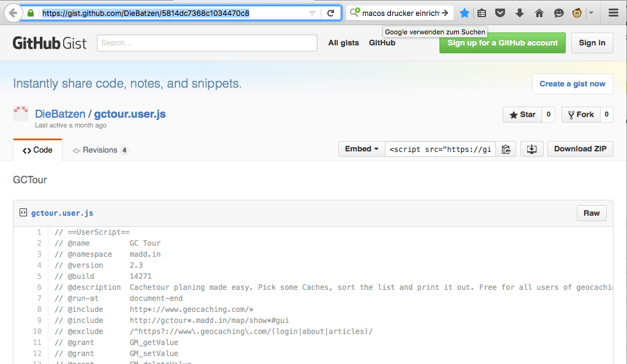Open the gctour.user.js file header link
The width and height of the screenshot is (627, 364).
[x=62, y=213]
